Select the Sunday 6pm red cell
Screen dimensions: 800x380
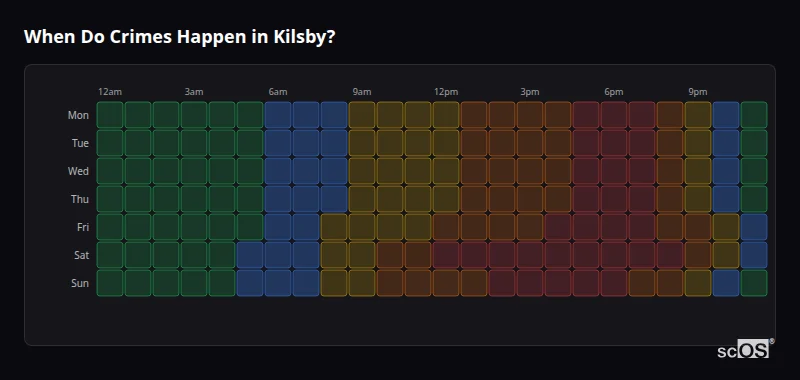614,283
